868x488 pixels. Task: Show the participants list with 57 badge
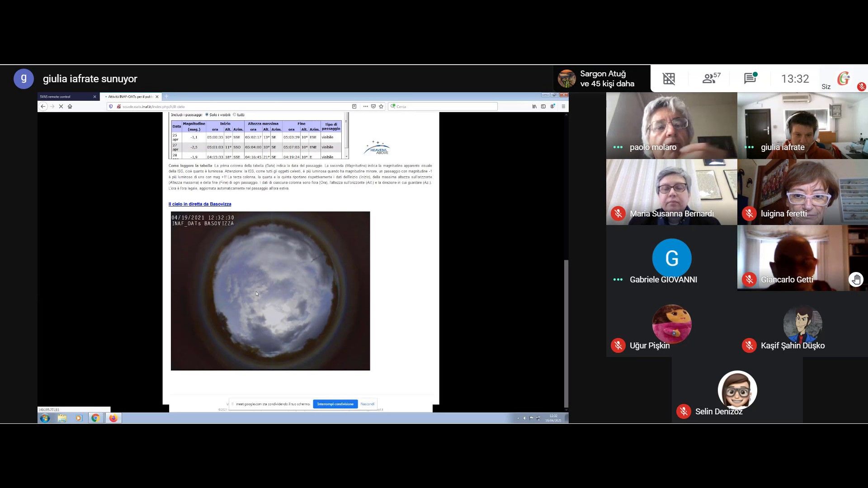[711, 78]
